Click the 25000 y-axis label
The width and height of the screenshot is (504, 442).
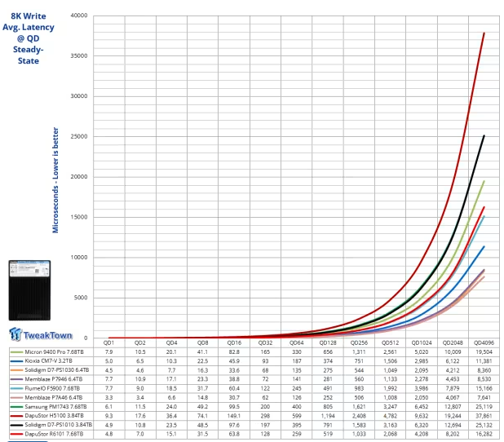tap(79, 136)
